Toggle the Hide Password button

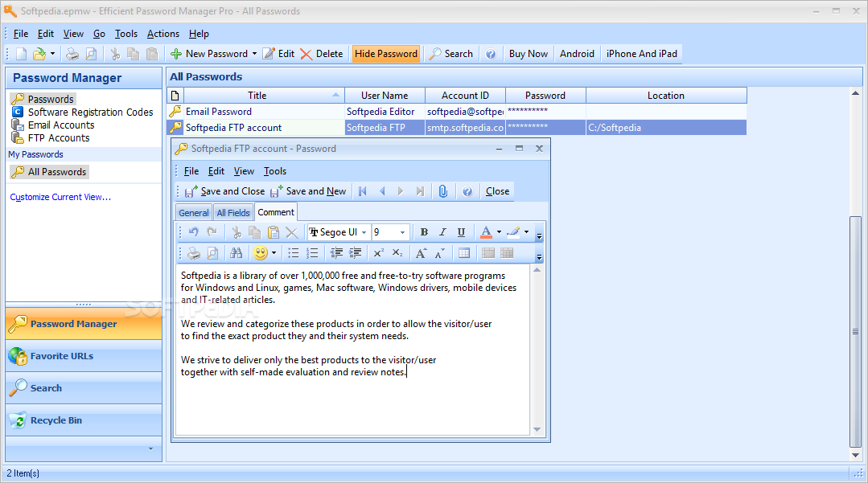(386, 54)
